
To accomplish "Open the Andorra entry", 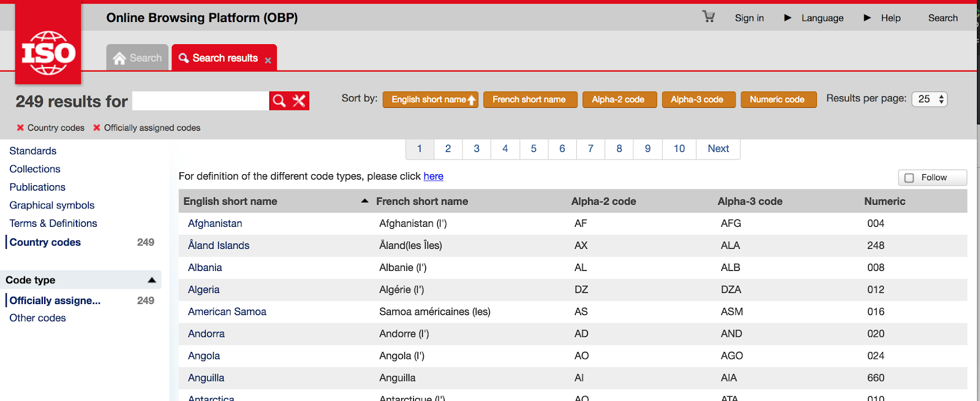I will coord(206,334).
